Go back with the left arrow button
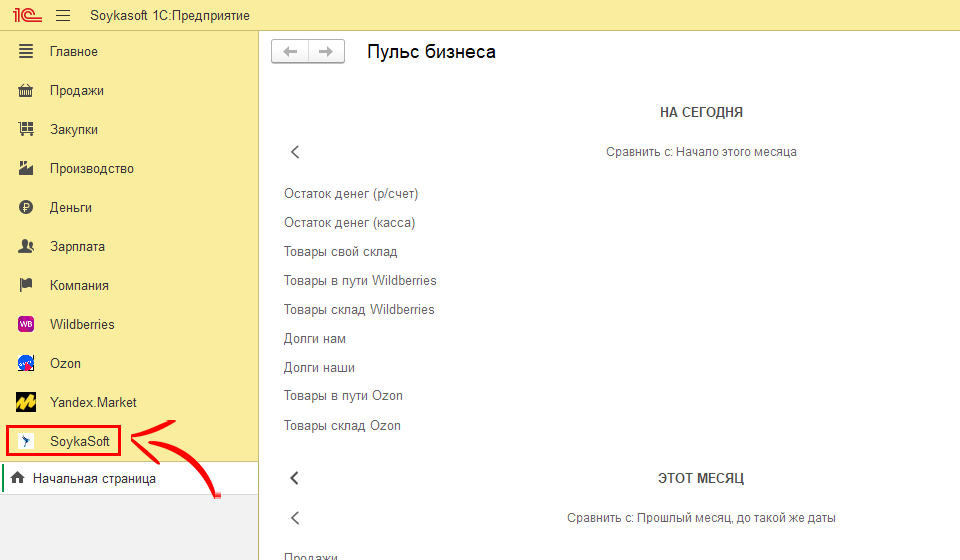 290,52
